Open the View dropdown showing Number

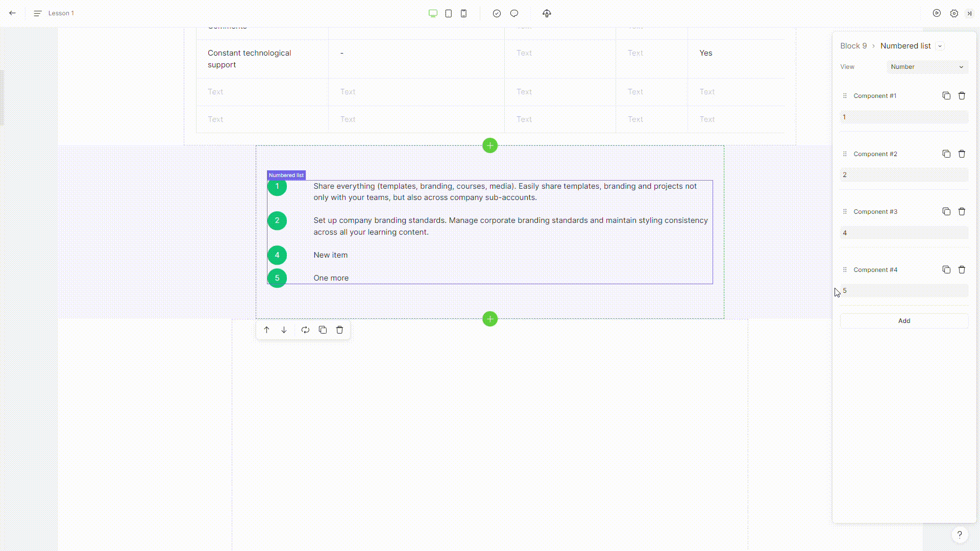[x=927, y=67]
